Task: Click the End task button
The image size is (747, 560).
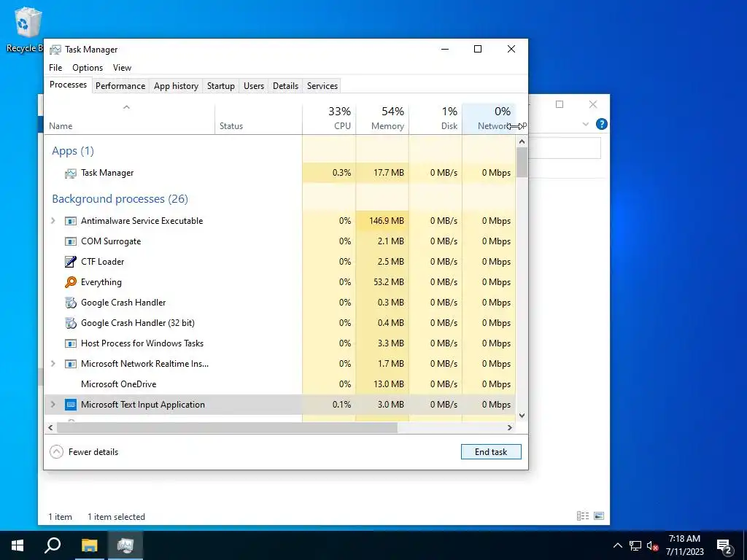Action: coord(491,452)
